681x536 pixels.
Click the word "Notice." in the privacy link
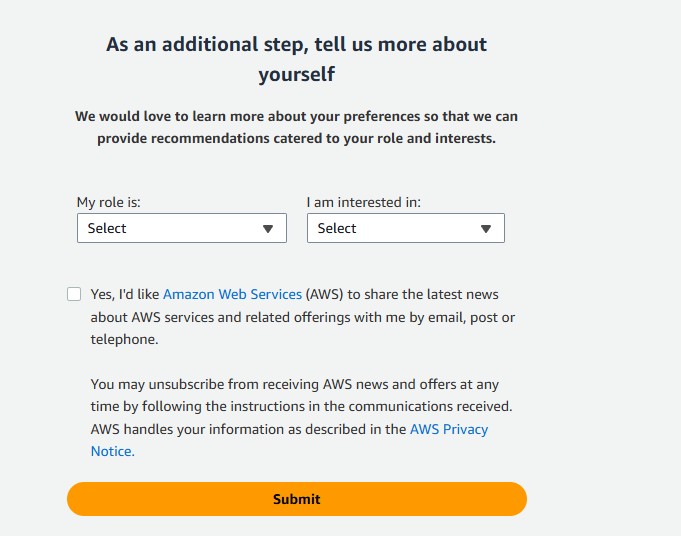112,451
